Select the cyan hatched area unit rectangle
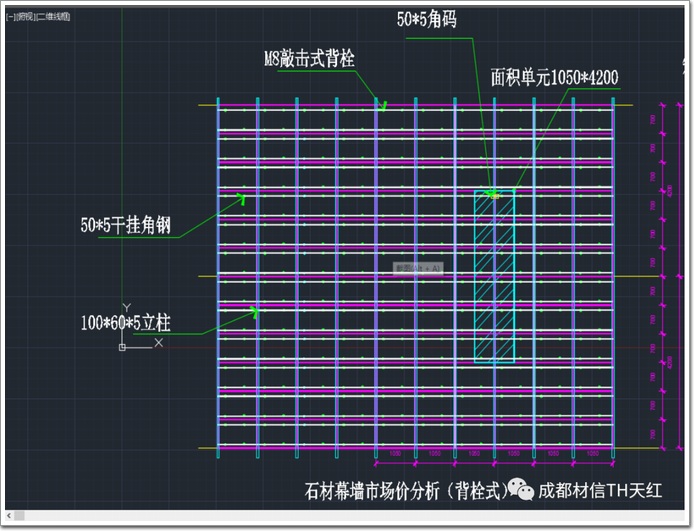This screenshot has height=531, width=694. click(x=494, y=276)
